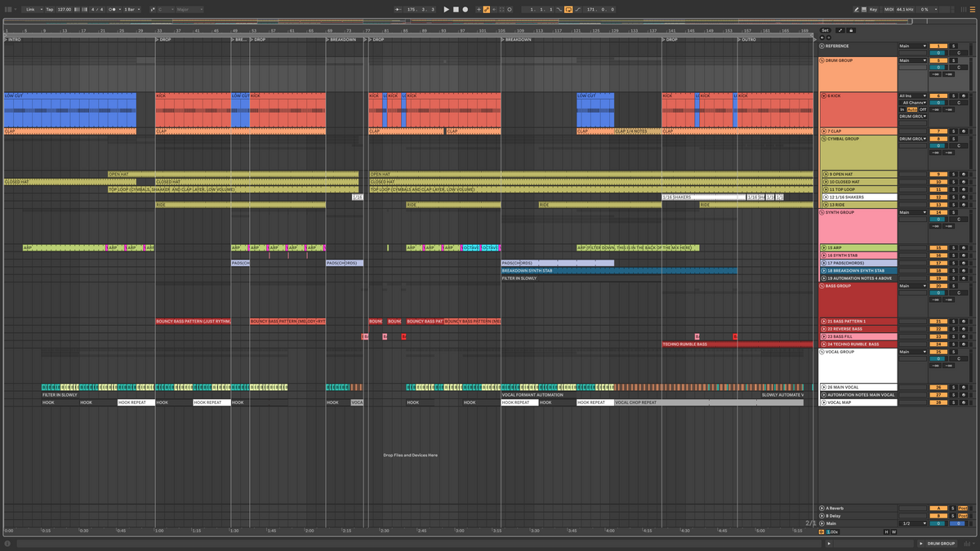This screenshot has height=551, width=980.
Task: Open the Major scale dropdown
Action: (189, 9)
